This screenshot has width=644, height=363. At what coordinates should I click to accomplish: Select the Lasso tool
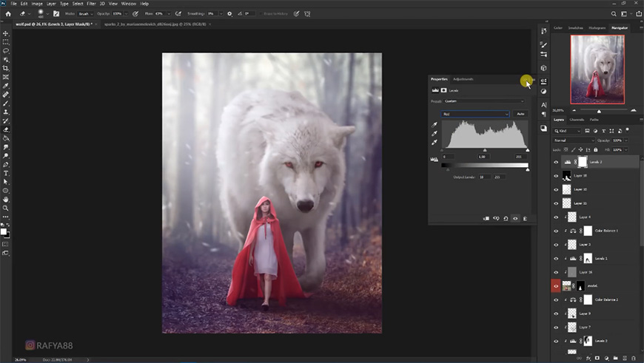pyautogui.click(x=6, y=51)
